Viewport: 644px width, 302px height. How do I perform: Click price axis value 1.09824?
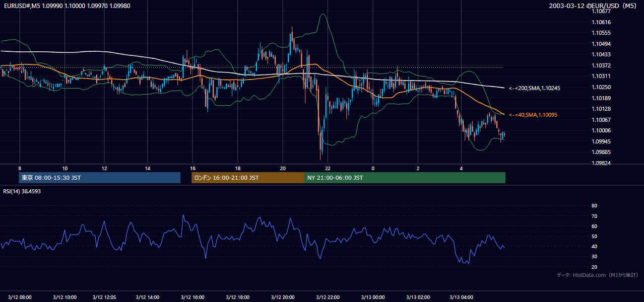coord(602,163)
